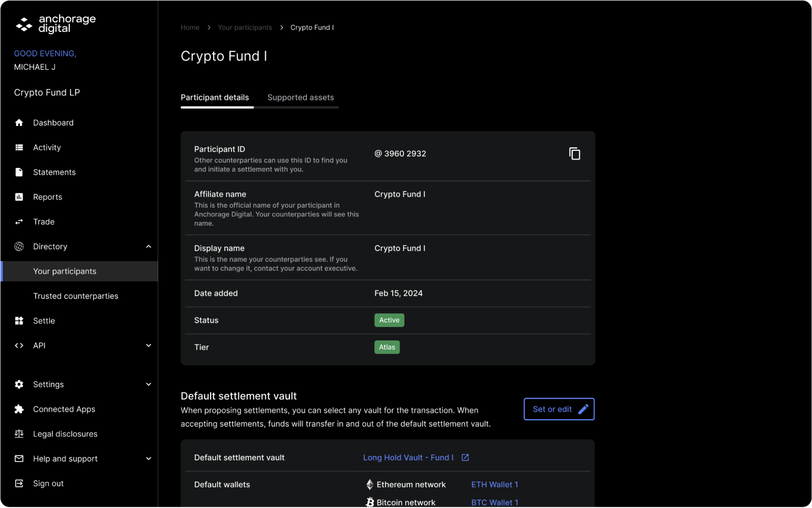The image size is (812, 508).
Task: Click the Activity list icon
Action: 19,148
